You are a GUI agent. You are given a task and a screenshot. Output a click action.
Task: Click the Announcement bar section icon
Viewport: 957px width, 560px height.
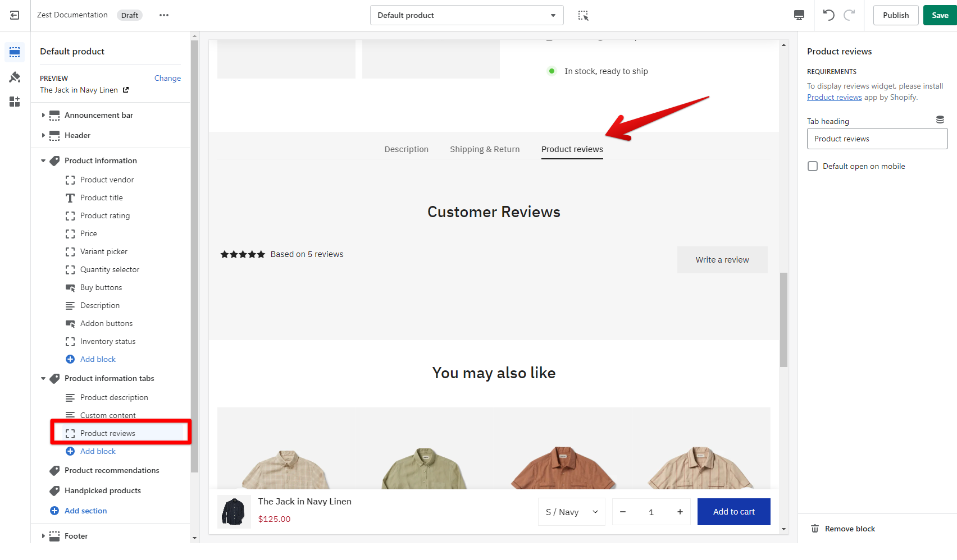[x=54, y=115]
